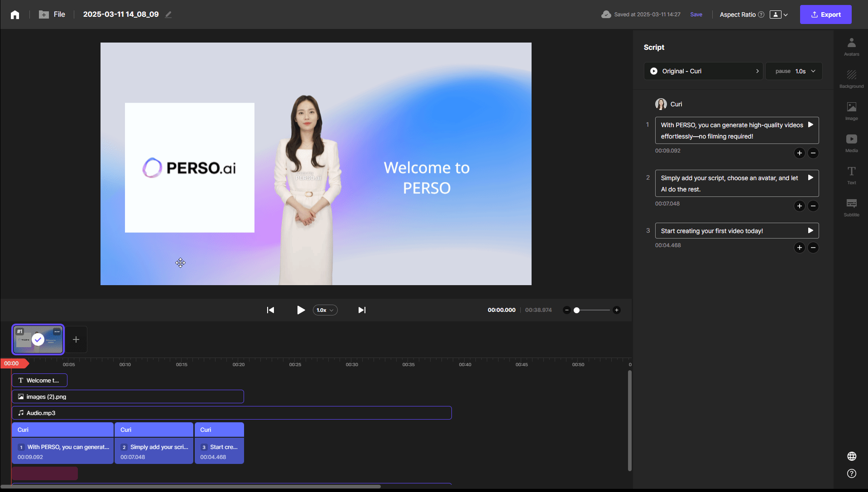
Task: Add a line after script 1
Action: [x=800, y=153]
